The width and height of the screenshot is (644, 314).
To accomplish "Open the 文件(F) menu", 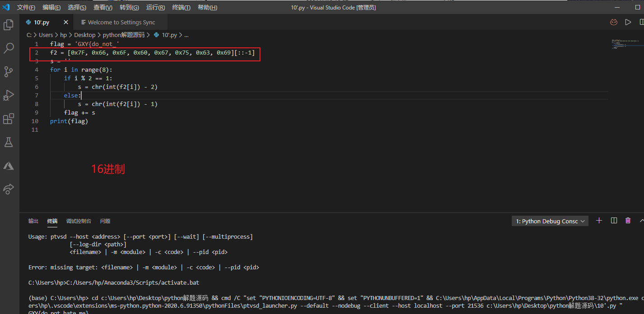I will [26, 8].
